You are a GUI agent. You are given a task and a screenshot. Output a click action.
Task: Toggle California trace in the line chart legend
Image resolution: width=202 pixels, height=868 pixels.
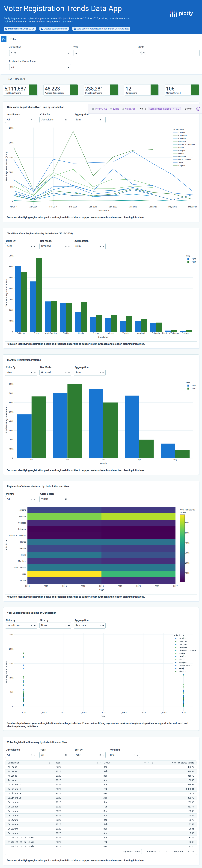(x=180, y=136)
